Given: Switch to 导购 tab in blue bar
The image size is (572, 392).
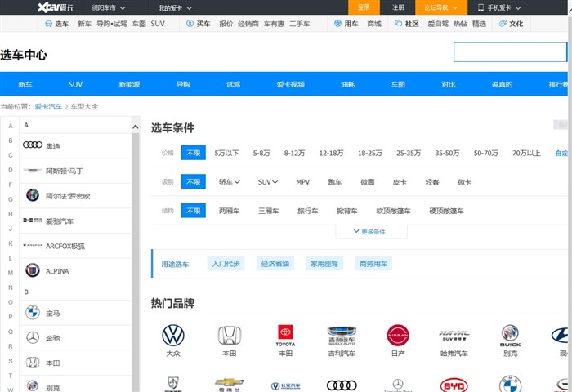Looking at the screenshot, I should point(183,84).
